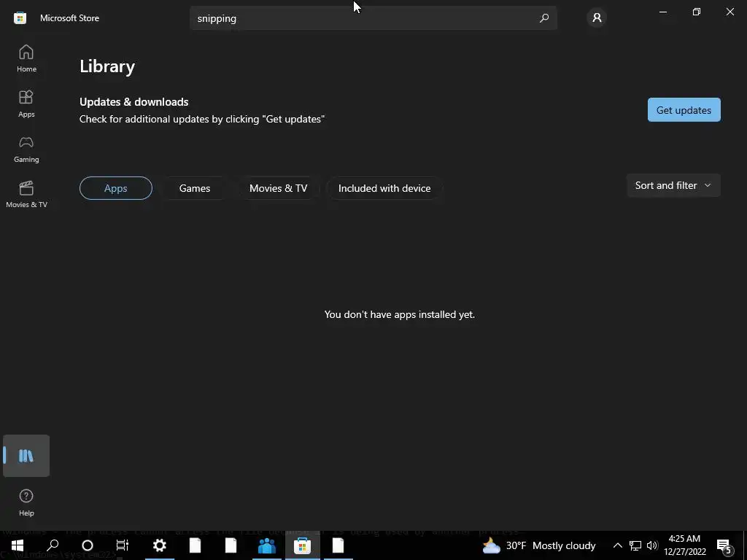Open Cortana circle on taskbar
The image size is (747, 560).
point(88,545)
